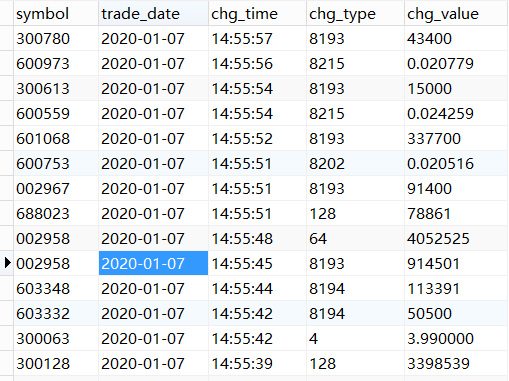Select symbol cell 688023
Screen dimensions: 509x381
coord(56,213)
